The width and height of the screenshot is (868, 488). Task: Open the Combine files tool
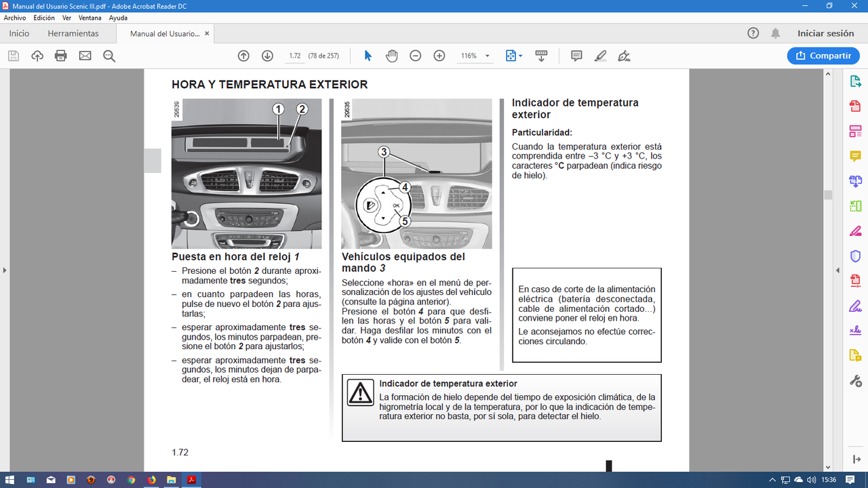click(855, 181)
